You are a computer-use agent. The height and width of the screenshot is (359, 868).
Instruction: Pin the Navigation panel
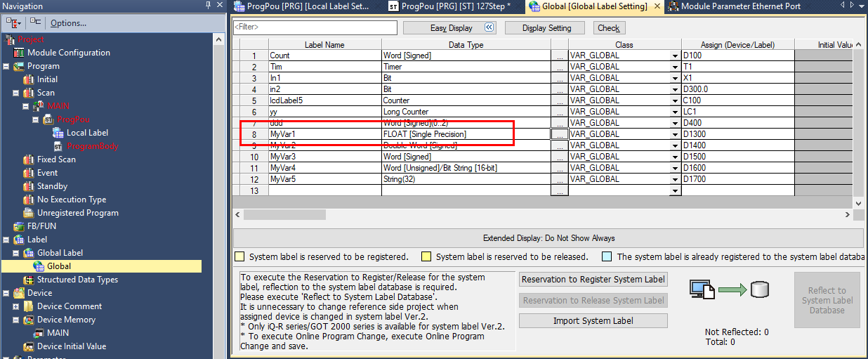208,6
